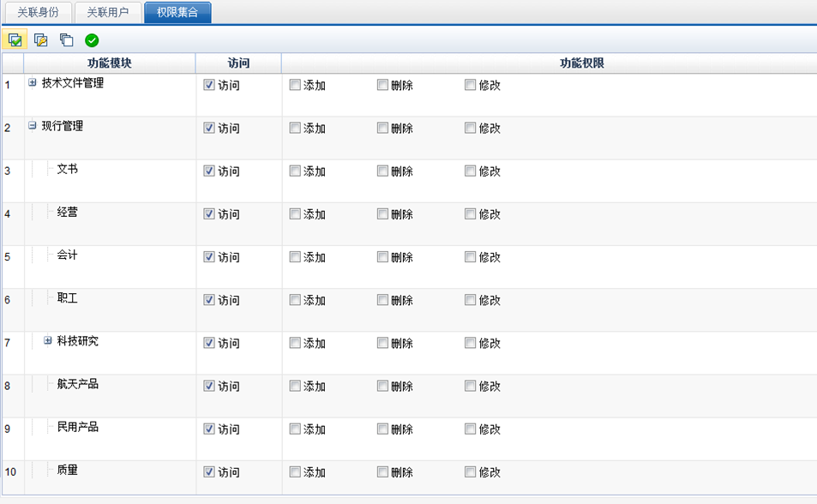The height and width of the screenshot is (504, 817).
Task: Collapse the 现行管理 tree node
Action: 33,125
